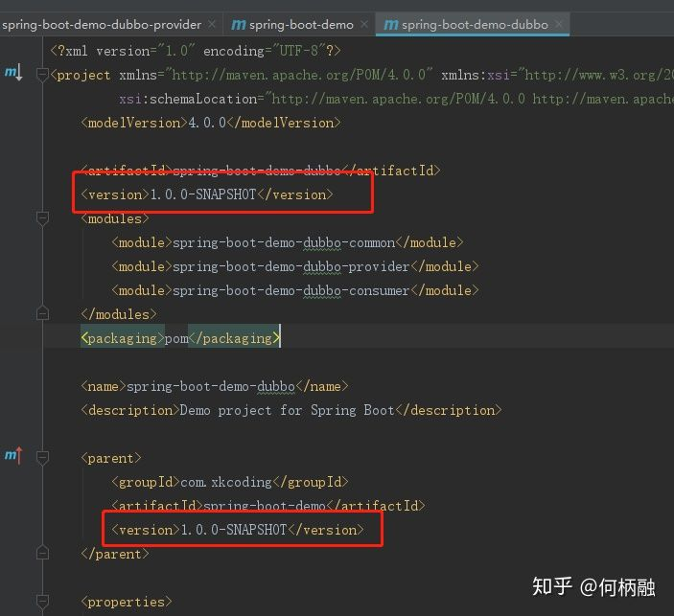
Task: Close the spring-boot-demo tab
Action: click(x=364, y=24)
